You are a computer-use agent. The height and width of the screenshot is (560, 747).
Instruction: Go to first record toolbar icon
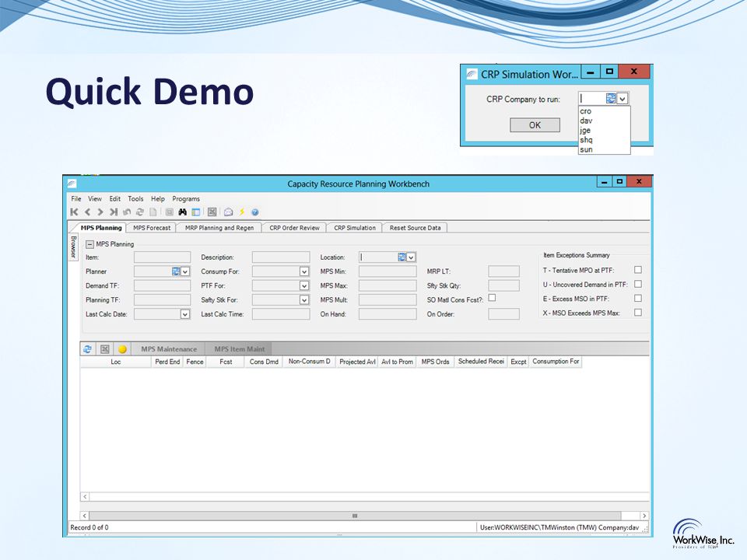[75, 212]
